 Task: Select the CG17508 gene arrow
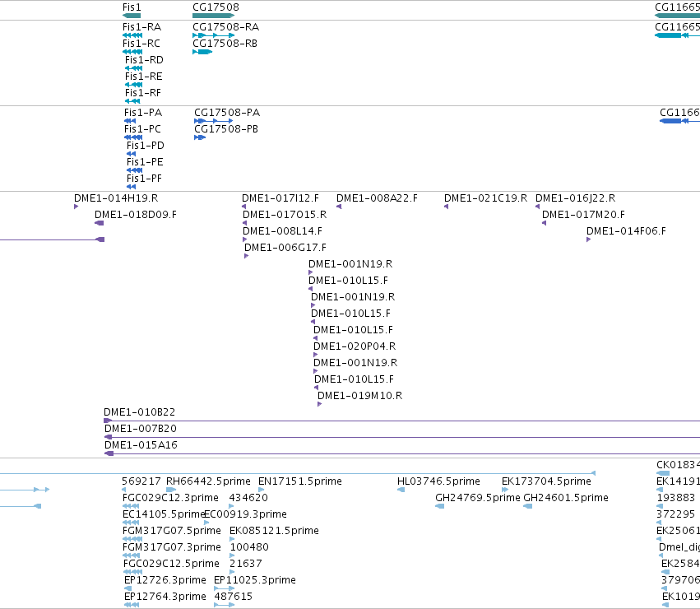(x=213, y=16)
